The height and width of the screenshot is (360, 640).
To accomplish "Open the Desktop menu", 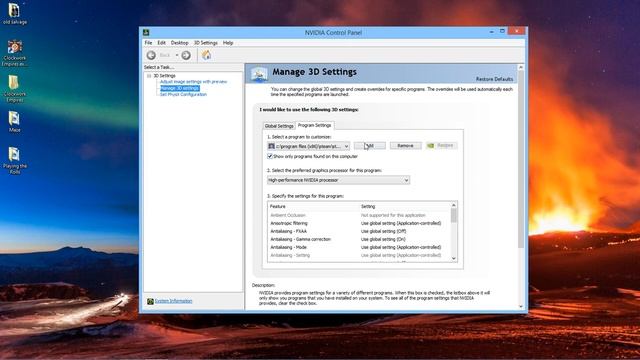I will (180, 43).
